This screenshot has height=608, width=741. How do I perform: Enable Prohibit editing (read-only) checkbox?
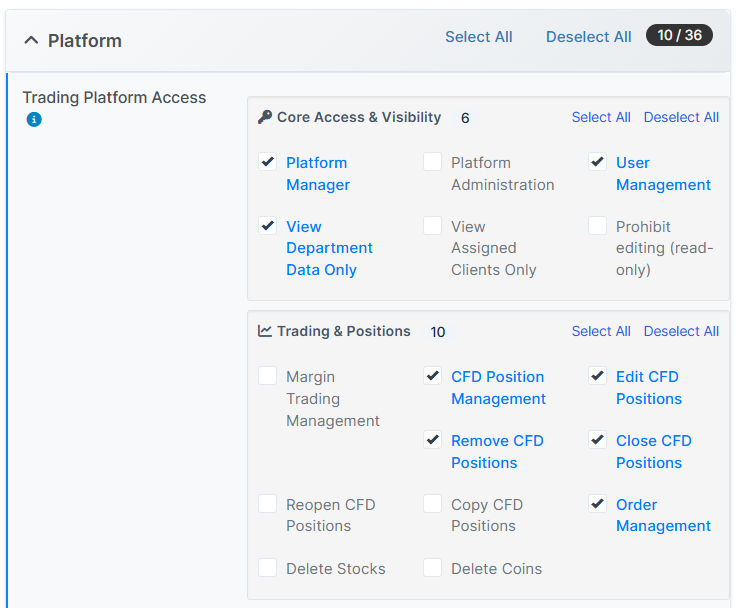pos(597,226)
